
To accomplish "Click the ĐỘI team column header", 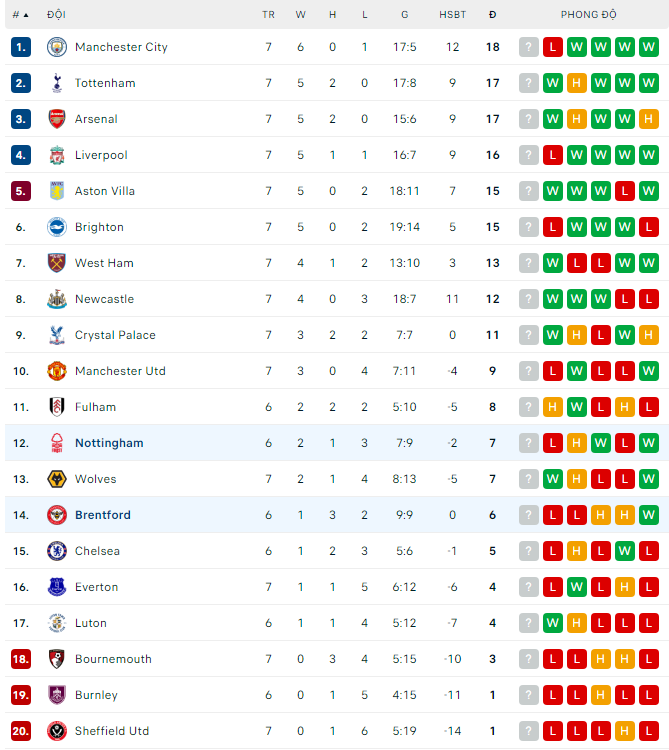I will coord(56,15).
